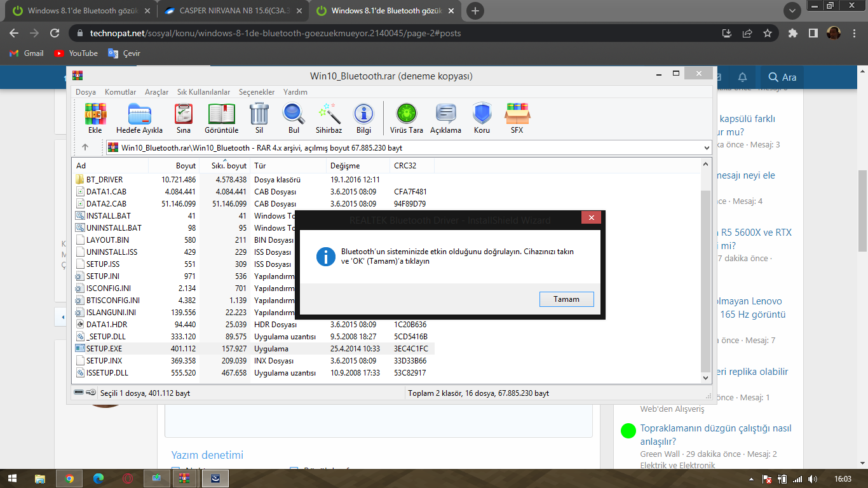868x488 pixels.
Task: Sort files by the Değişme column header
Action: pos(358,166)
